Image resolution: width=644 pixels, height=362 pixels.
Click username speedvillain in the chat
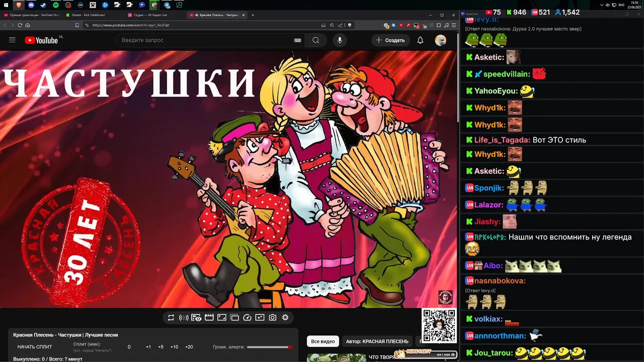pyautogui.click(x=507, y=74)
